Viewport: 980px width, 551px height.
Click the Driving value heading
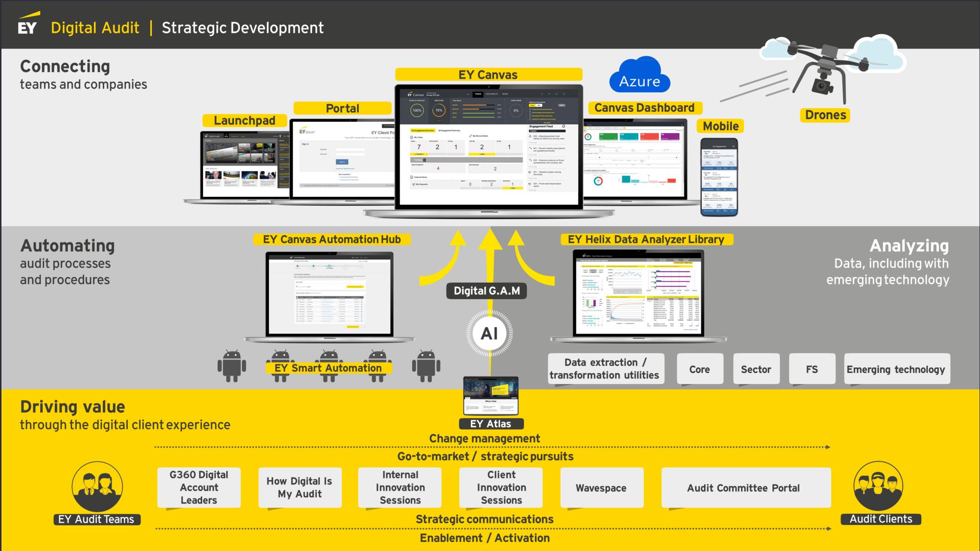(x=72, y=407)
